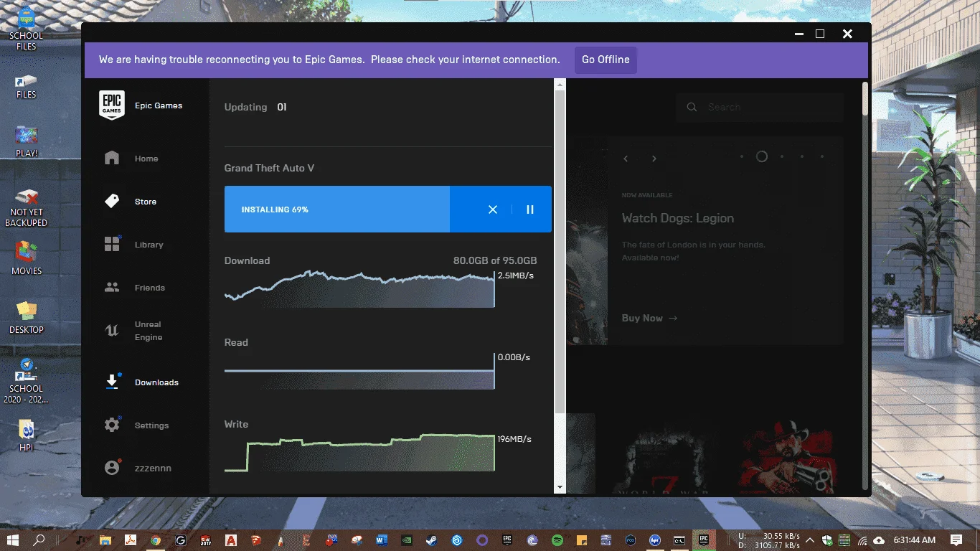Open the World War Z thumbnail
The width and height of the screenshot is (980, 551).
[663, 453]
